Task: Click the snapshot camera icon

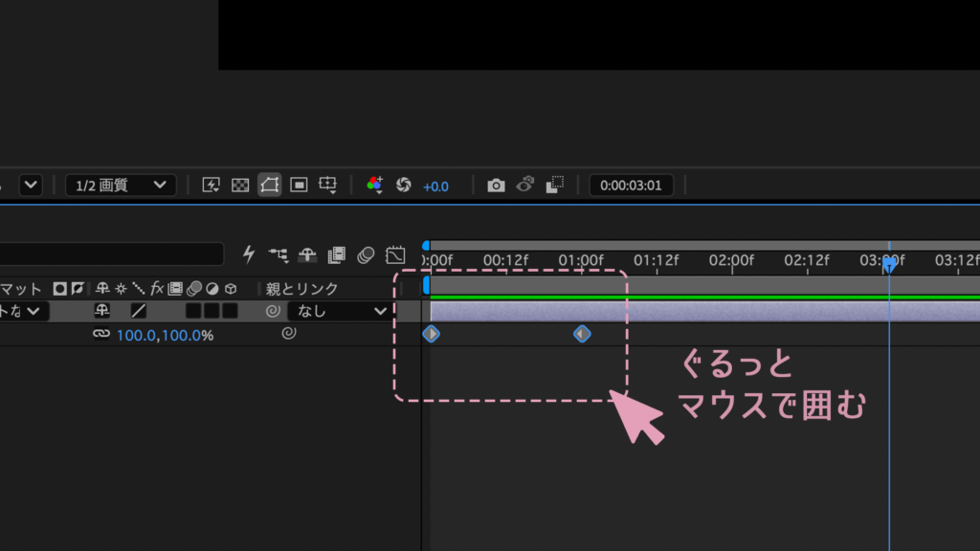Action: pos(496,186)
